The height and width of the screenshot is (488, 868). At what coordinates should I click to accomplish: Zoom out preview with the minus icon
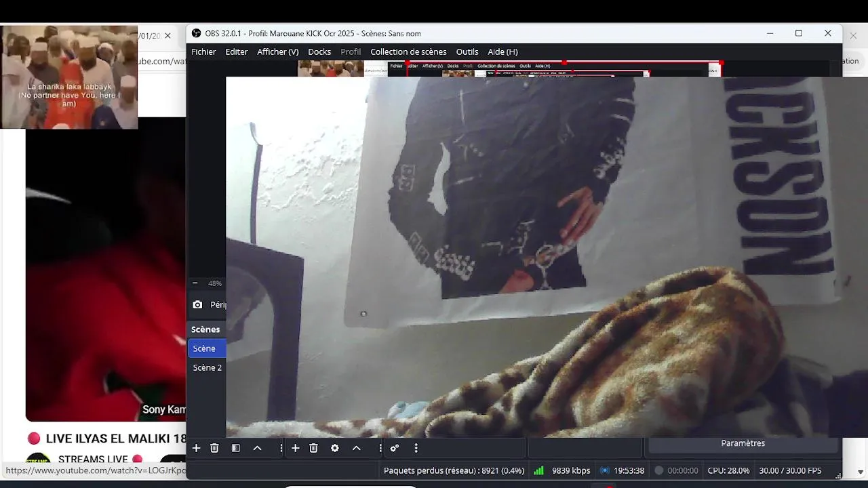(195, 283)
